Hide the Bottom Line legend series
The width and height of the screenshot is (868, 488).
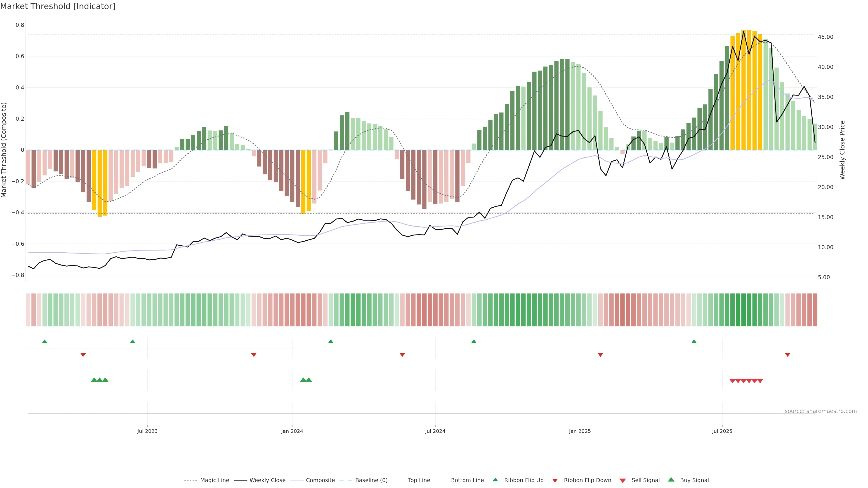(x=467, y=480)
